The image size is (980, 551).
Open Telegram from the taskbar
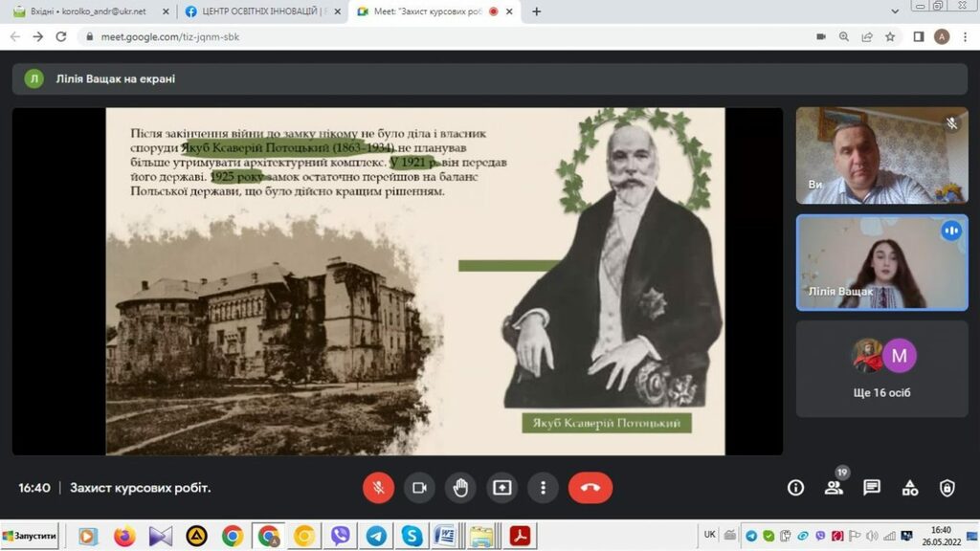[x=376, y=536]
